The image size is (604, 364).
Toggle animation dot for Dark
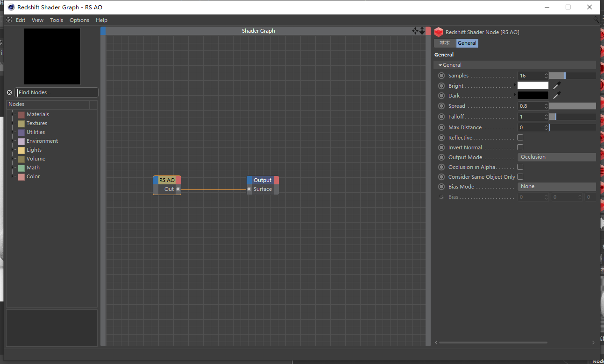tap(441, 96)
